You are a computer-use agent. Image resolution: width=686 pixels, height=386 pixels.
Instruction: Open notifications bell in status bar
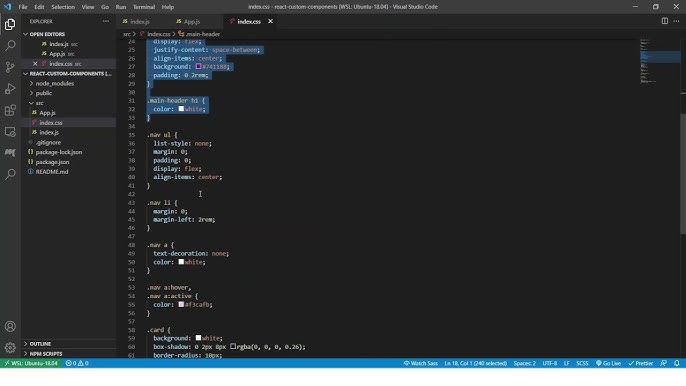(676, 363)
